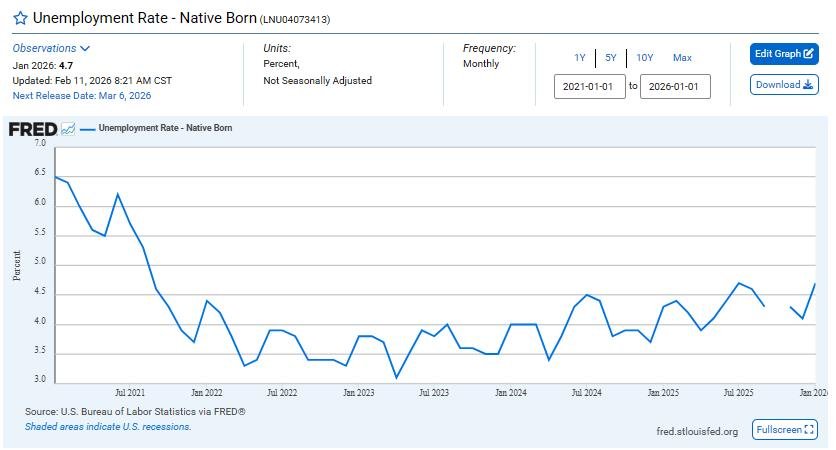This screenshot has height=450, width=836.
Task: Open the Next Release Date link
Action: [81, 96]
